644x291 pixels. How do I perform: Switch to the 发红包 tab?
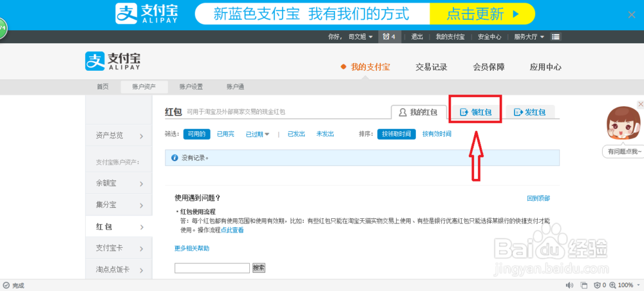click(530, 112)
